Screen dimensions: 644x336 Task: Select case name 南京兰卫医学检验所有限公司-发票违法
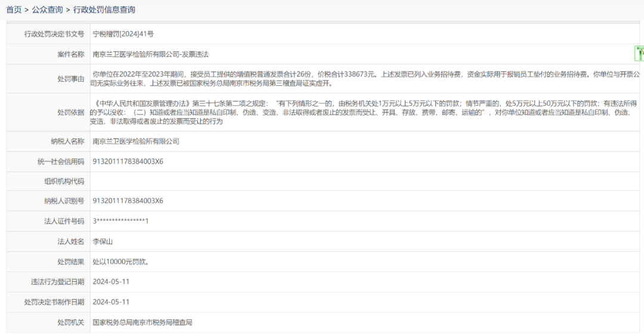tap(150, 54)
